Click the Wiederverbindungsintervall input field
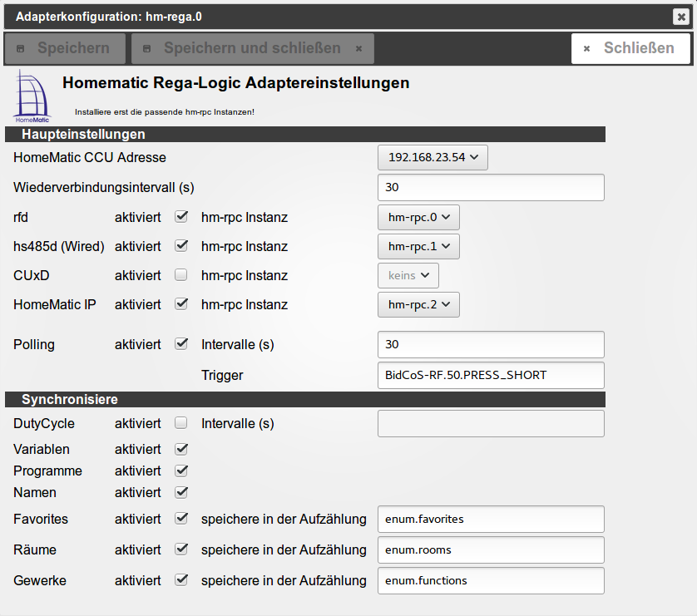The image size is (697, 616). tap(491, 187)
